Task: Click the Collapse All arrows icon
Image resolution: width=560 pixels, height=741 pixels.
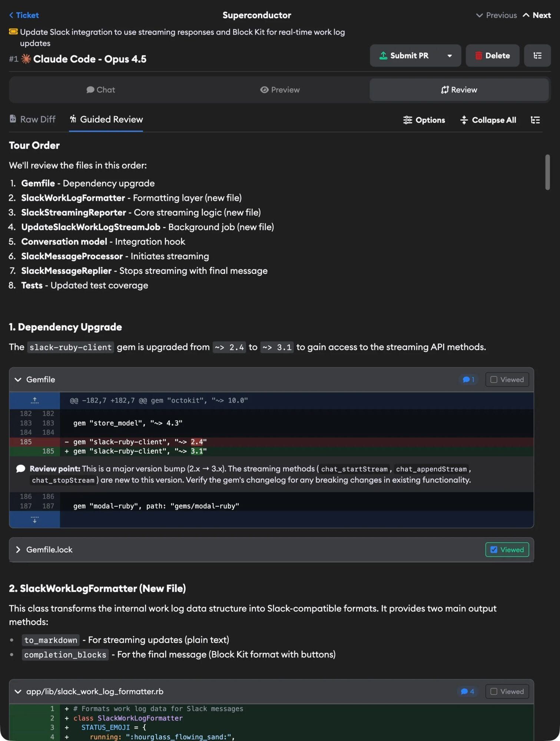Action: tap(464, 120)
